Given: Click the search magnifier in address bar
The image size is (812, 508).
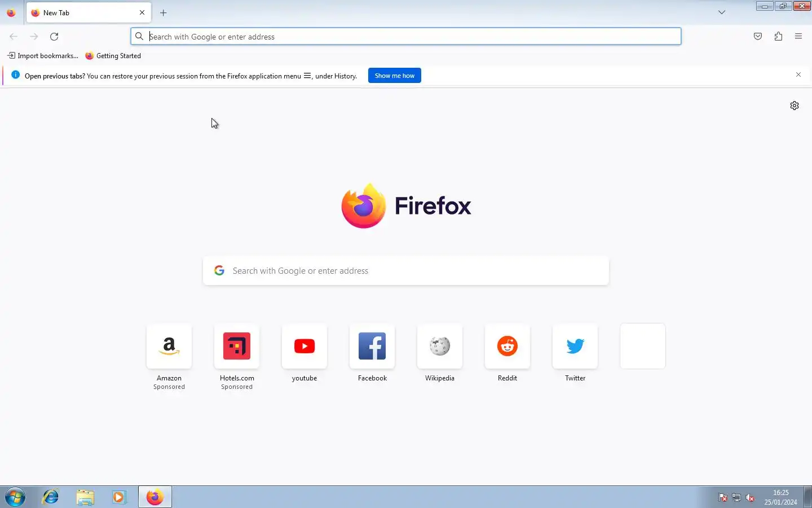Looking at the screenshot, I should click(139, 37).
